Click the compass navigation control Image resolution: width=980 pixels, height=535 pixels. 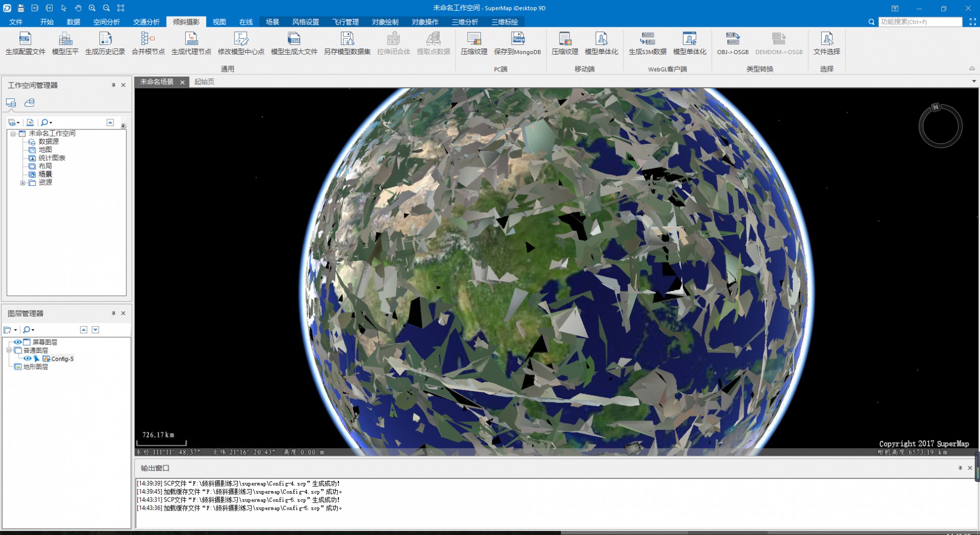click(x=940, y=125)
